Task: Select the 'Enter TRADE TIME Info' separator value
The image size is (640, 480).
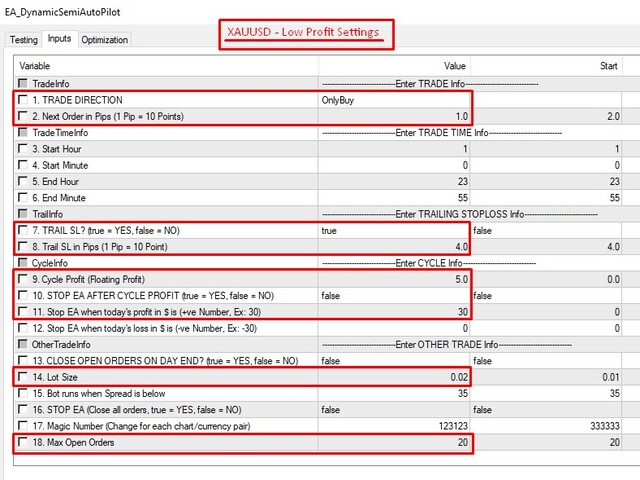Action: click(442, 133)
